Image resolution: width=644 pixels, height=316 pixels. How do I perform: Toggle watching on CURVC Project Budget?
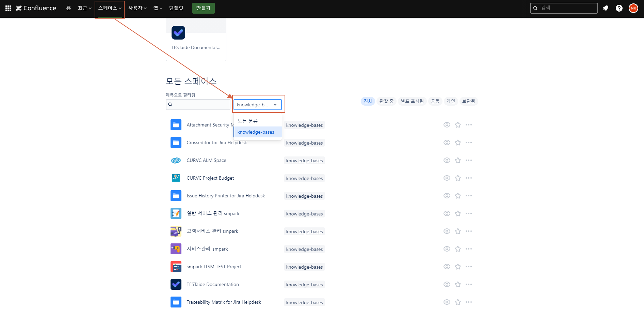coord(447,178)
